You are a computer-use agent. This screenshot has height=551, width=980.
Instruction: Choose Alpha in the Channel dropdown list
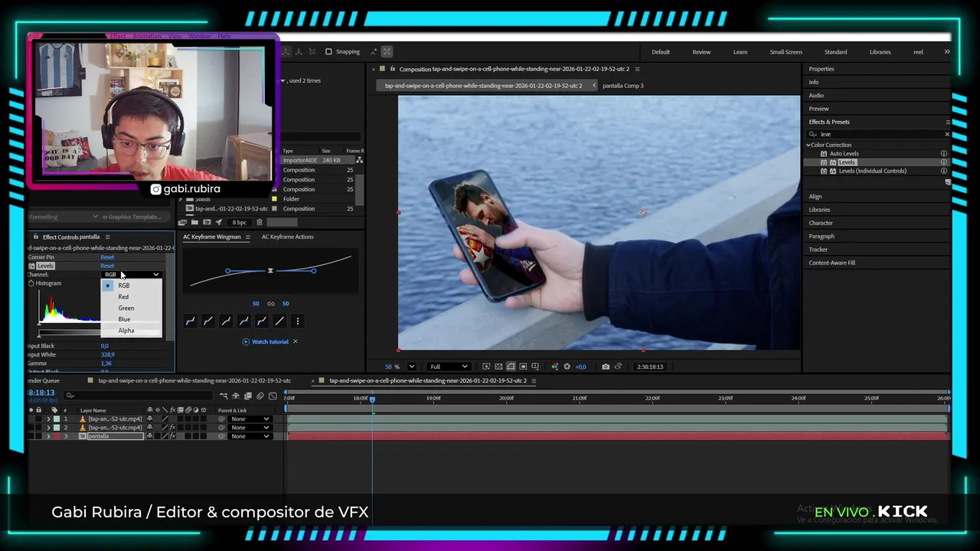click(126, 331)
